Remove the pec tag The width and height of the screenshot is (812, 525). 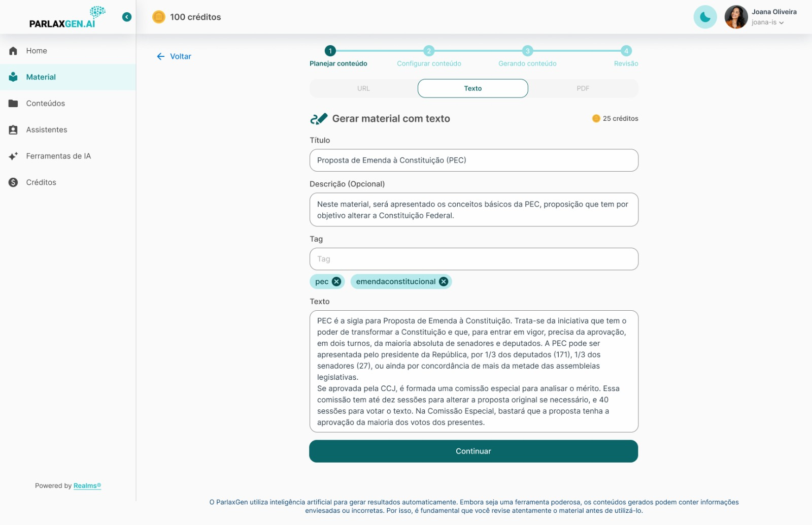coord(336,282)
